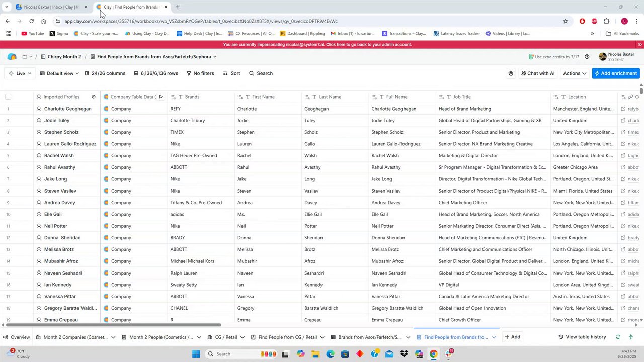Viewport: 644px width, 362px height.
Task: Click the Job Title column header
Action: (493, 97)
